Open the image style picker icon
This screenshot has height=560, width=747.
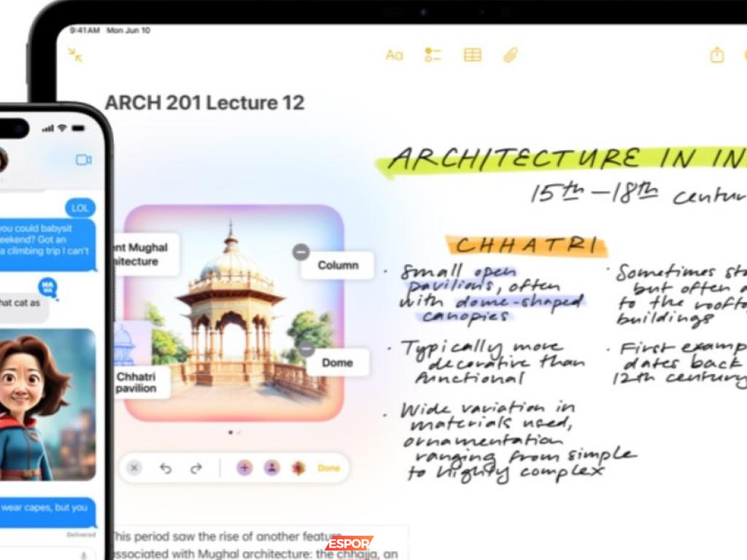[x=298, y=468]
